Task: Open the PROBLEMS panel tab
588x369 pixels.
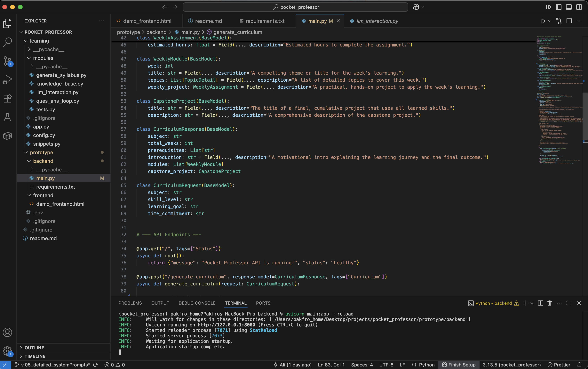Action: click(130, 303)
